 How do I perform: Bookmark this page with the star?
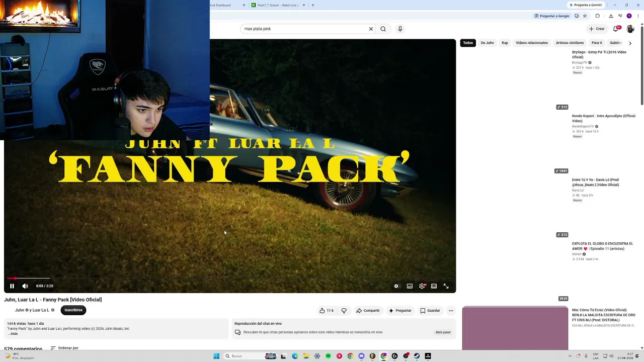tap(585, 16)
